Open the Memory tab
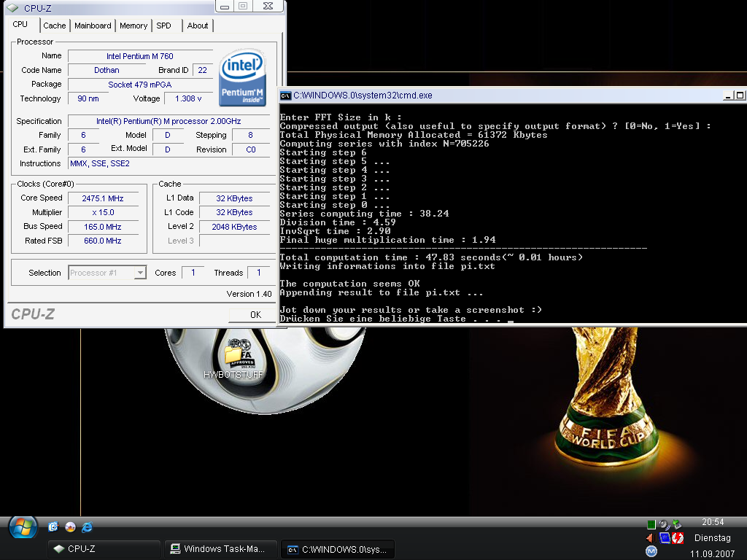Viewport: 747px width, 560px height. click(133, 26)
